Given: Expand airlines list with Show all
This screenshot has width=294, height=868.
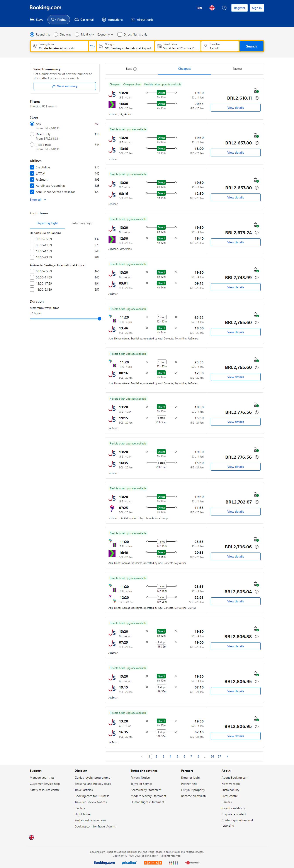Looking at the screenshot, I should 38,200.
